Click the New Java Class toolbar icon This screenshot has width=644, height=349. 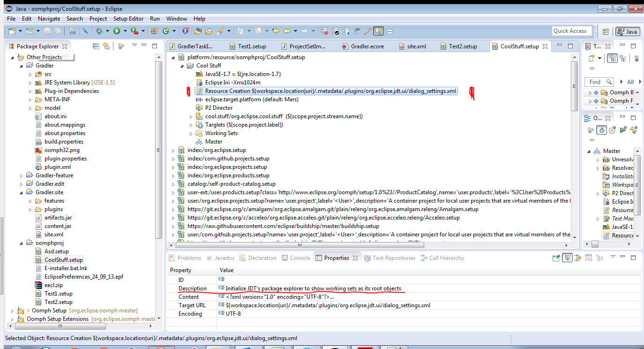(x=166, y=31)
